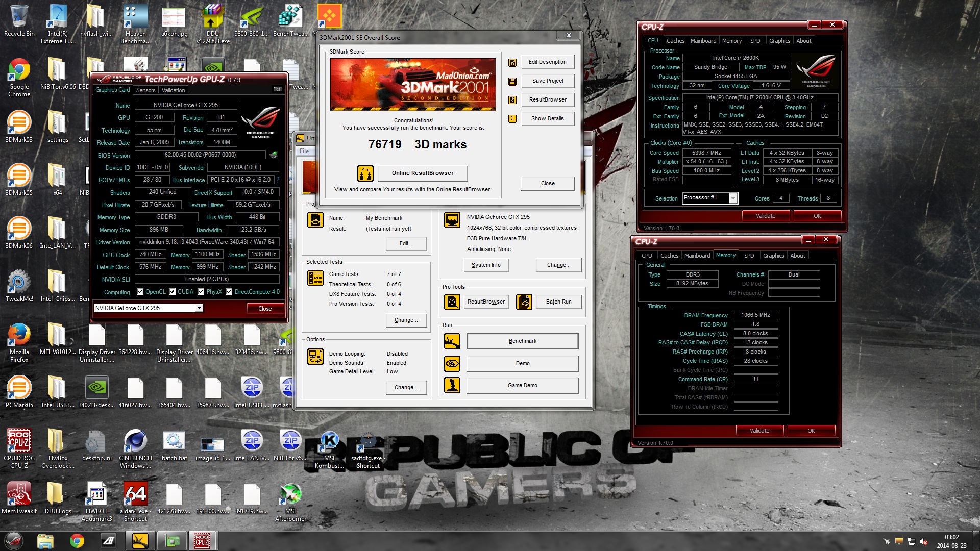This screenshot has width=980, height=551.
Task: Select the MemTweakIt desktop icon
Action: pos(19,498)
